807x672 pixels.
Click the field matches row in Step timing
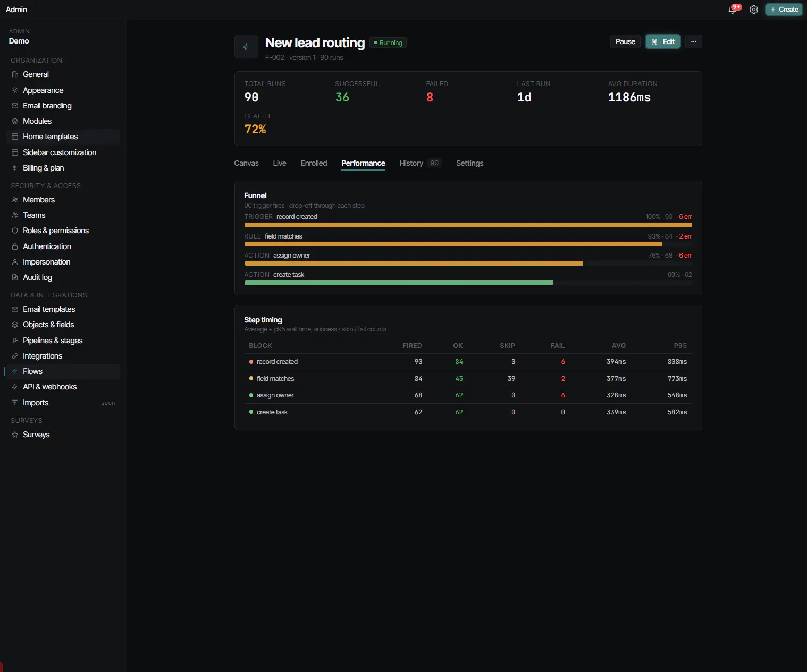(x=468, y=379)
